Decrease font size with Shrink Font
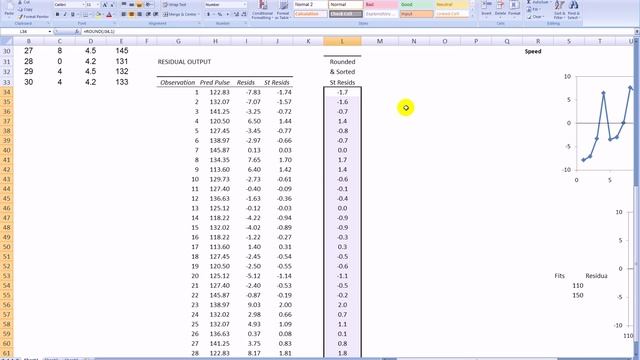 tap(112, 4)
